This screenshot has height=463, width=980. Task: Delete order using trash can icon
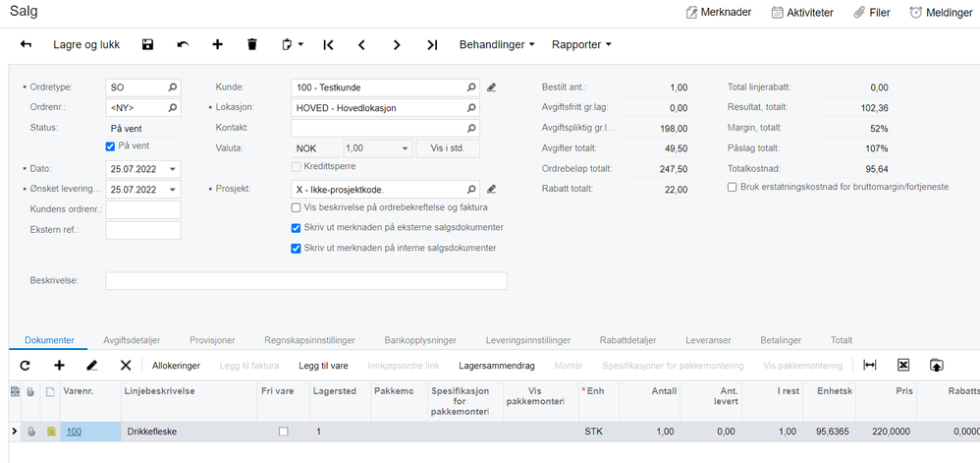(252, 44)
